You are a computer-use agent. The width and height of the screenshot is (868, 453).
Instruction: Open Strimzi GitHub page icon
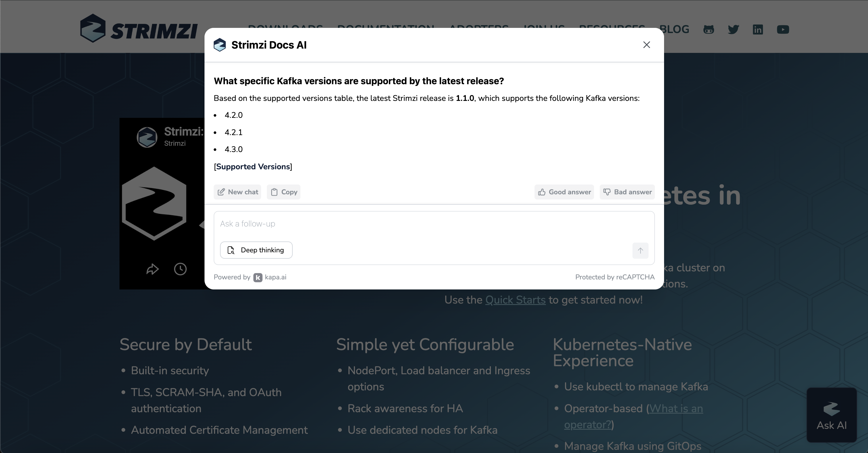pos(709,30)
